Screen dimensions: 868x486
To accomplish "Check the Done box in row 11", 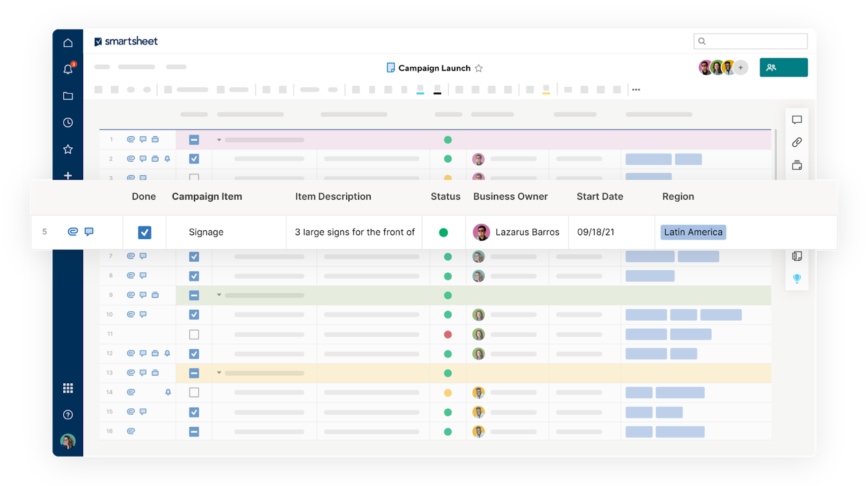I will pos(194,334).
